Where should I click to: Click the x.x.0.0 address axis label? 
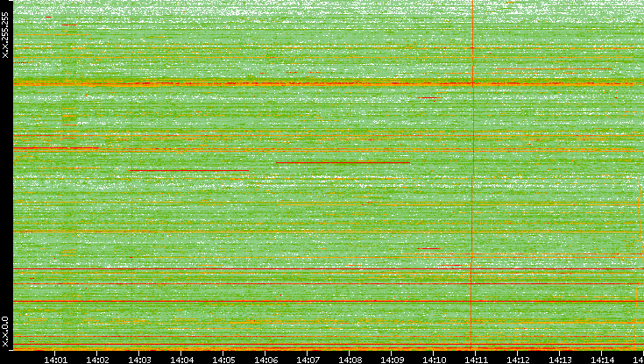(5, 332)
